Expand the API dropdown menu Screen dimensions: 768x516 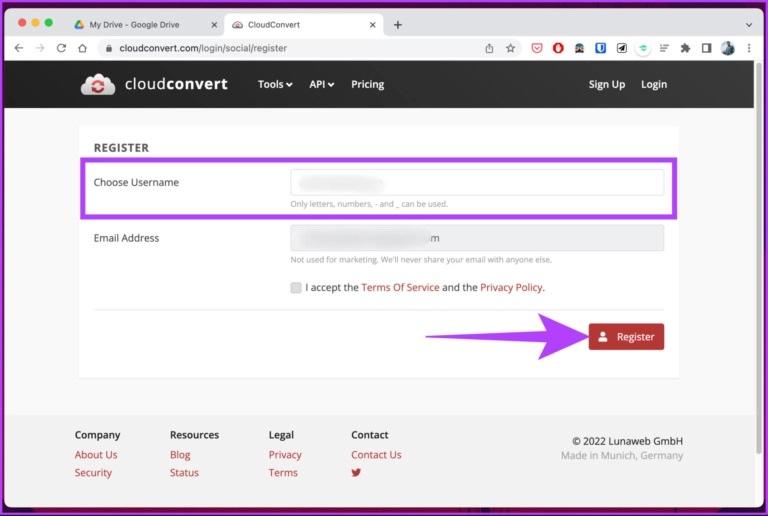pos(321,84)
